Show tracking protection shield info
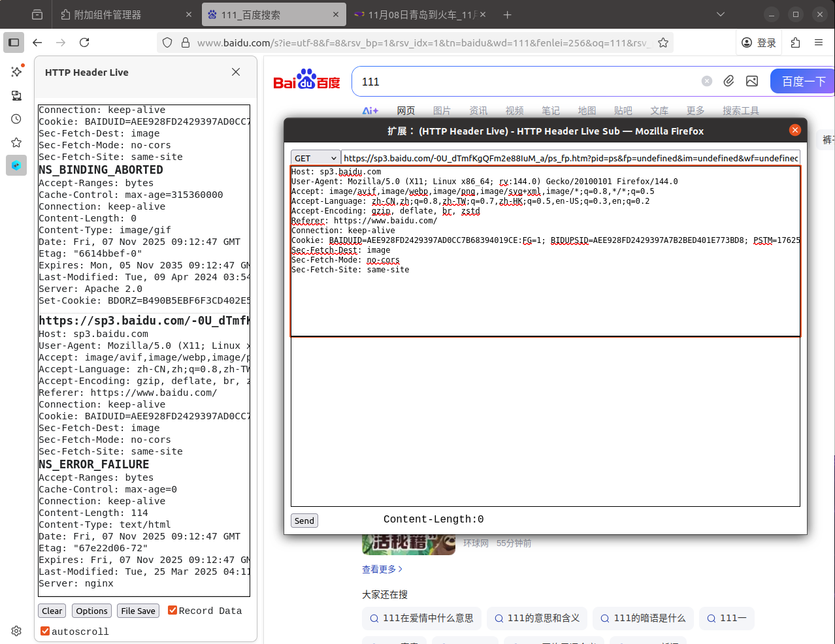835x644 pixels. click(167, 42)
